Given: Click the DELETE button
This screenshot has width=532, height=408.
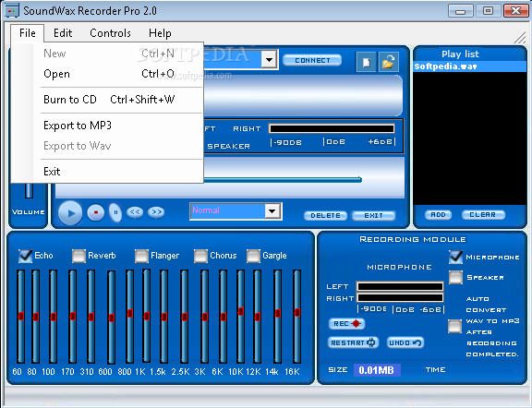Looking at the screenshot, I should pos(325,215).
